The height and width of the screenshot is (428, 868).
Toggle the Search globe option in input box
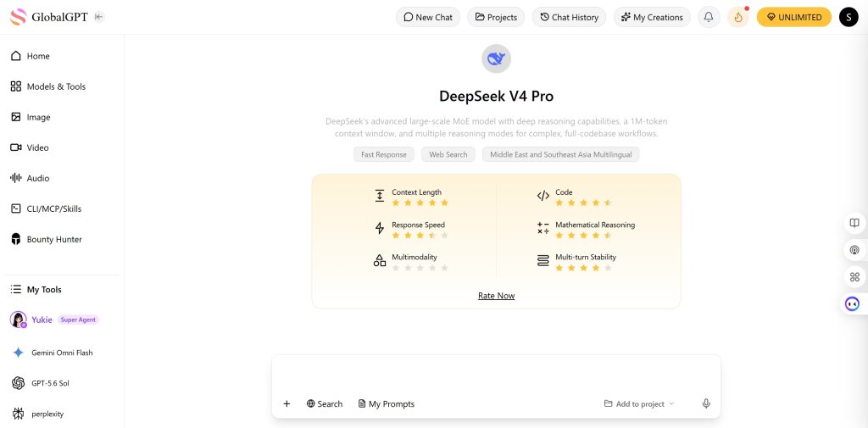tap(325, 403)
